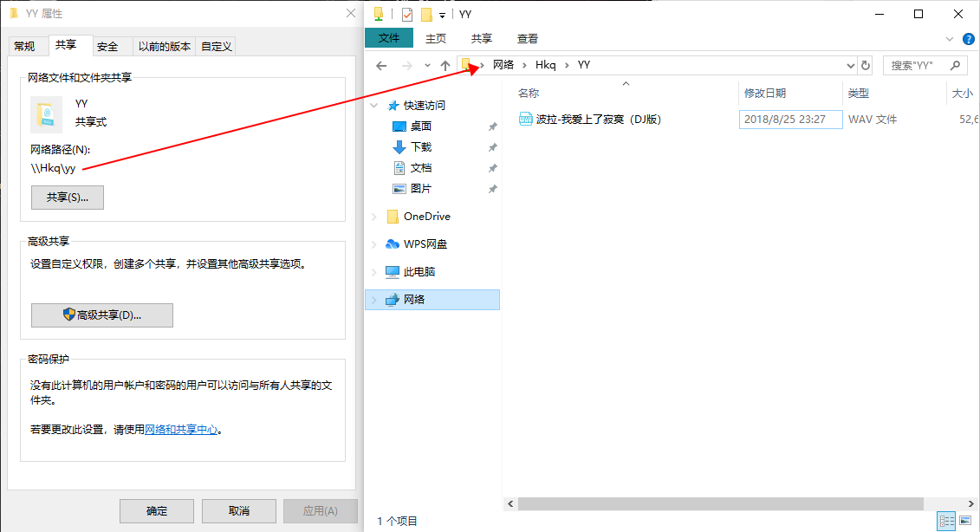980x532 pixels.
Task: Open chevron after 网络 in breadcrumb
Action: pyautogui.click(x=523, y=65)
